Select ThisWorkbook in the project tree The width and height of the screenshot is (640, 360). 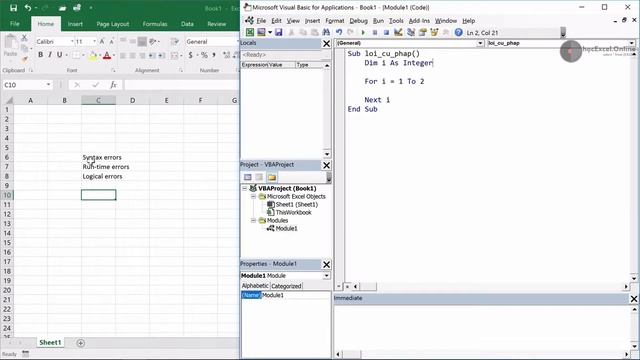[x=293, y=212]
